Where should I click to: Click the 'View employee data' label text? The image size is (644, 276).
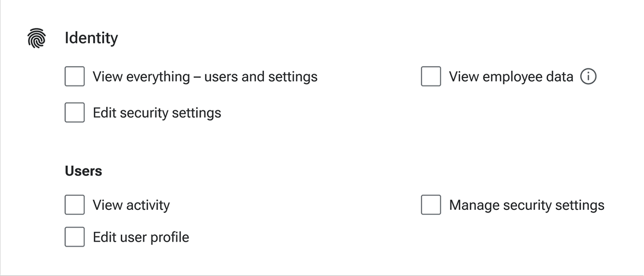(x=511, y=77)
